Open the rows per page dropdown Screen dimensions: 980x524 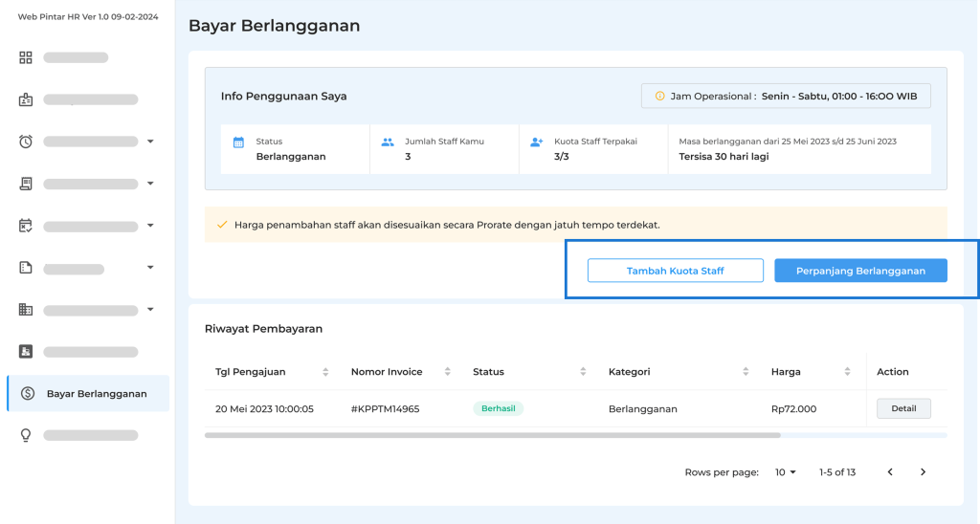[x=786, y=472]
